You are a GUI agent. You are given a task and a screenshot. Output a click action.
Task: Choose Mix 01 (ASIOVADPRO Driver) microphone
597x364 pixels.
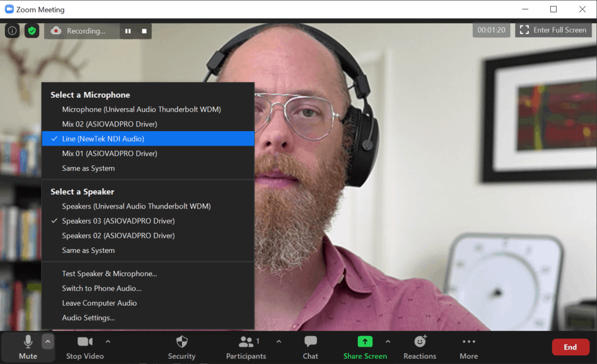tap(110, 154)
